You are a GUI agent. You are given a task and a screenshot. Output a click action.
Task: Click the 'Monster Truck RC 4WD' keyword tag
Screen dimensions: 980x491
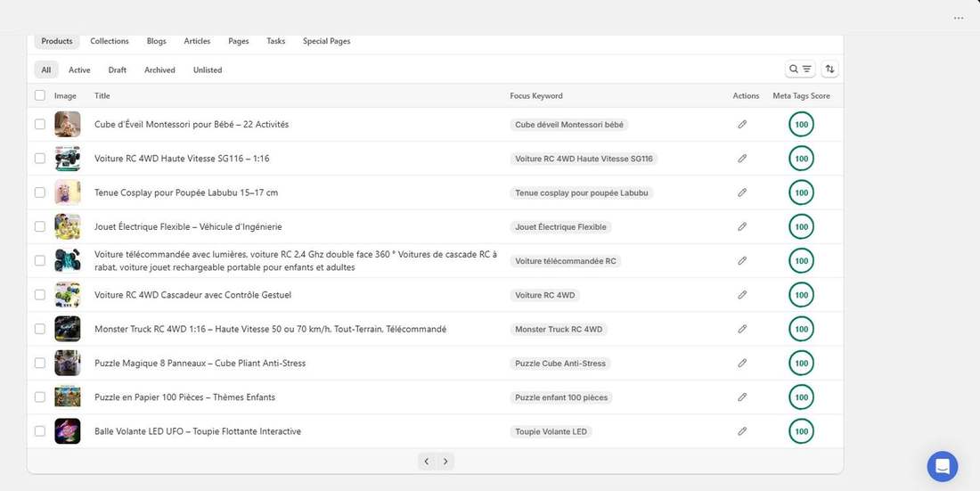point(559,329)
